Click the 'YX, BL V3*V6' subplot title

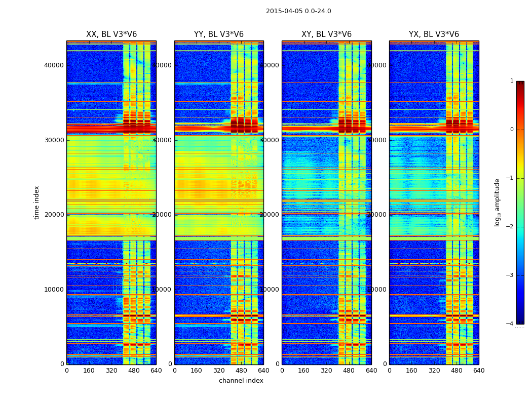pos(434,34)
